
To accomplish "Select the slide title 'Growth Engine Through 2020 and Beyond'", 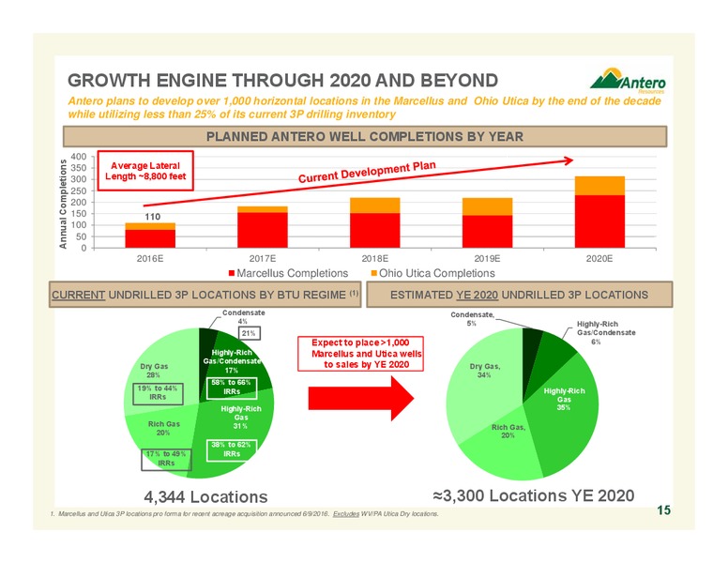I will click(x=282, y=81).
